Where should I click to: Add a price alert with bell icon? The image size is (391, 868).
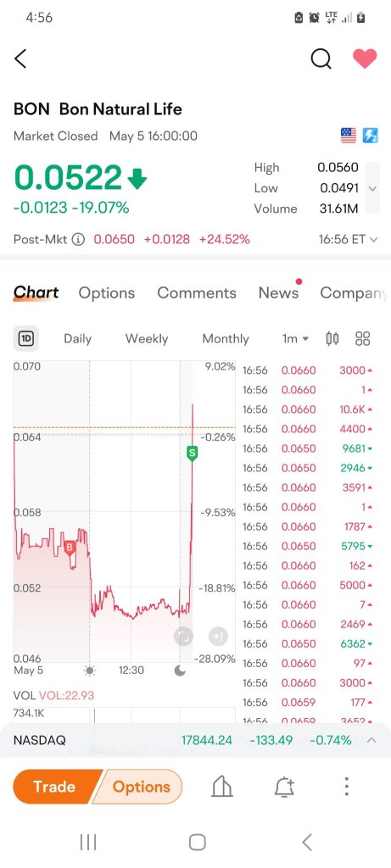[284, 787]
